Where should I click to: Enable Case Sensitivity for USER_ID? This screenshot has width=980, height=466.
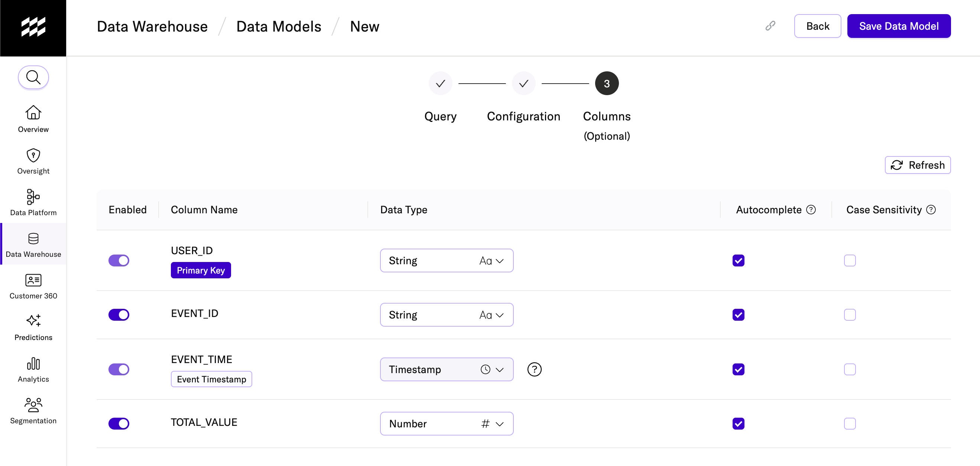[850, 260]
